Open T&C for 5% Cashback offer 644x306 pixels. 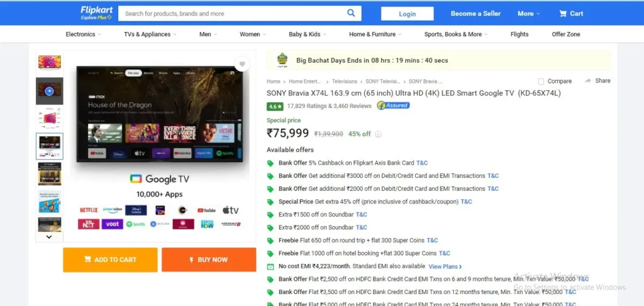(x=422, y=163)
